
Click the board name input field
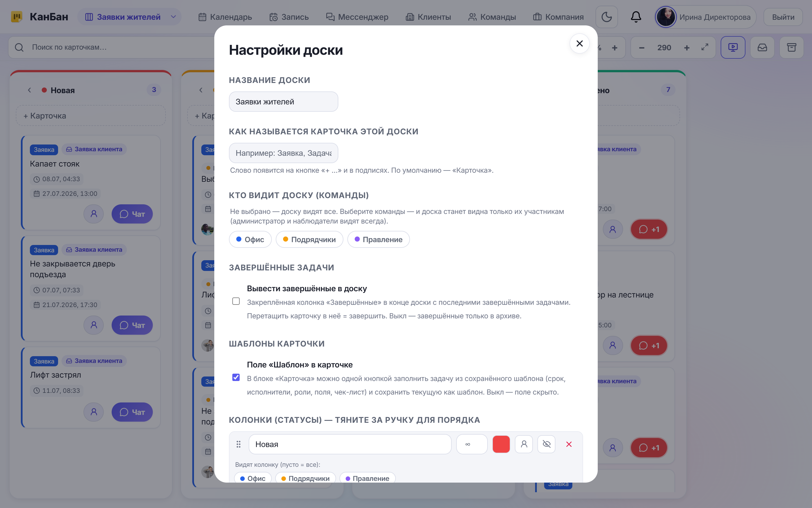(x=283, y=102)
